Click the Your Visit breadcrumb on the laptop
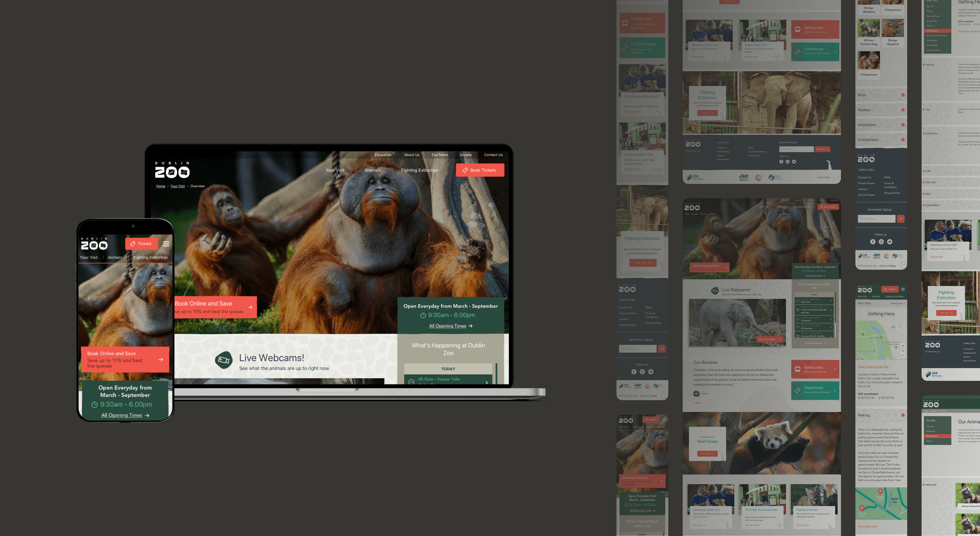 [177, 186]
